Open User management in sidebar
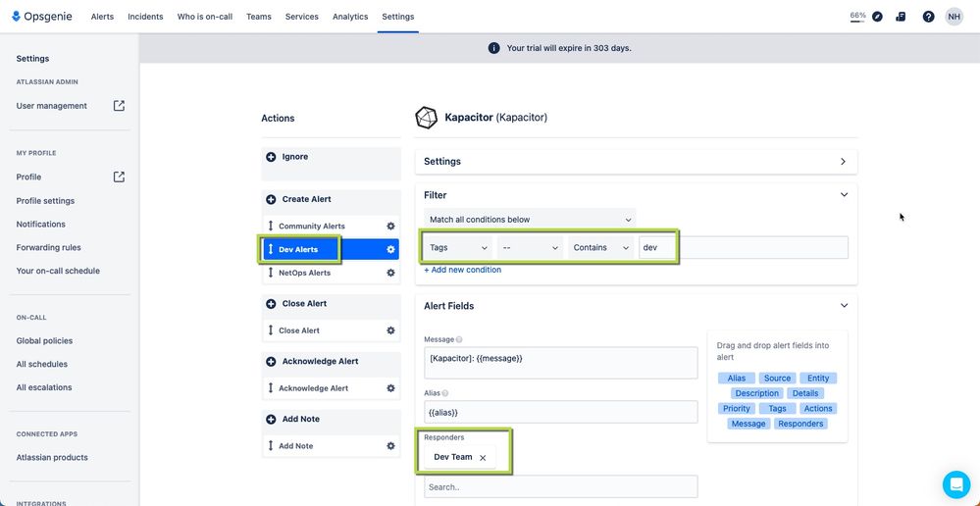 coord(52,106)
